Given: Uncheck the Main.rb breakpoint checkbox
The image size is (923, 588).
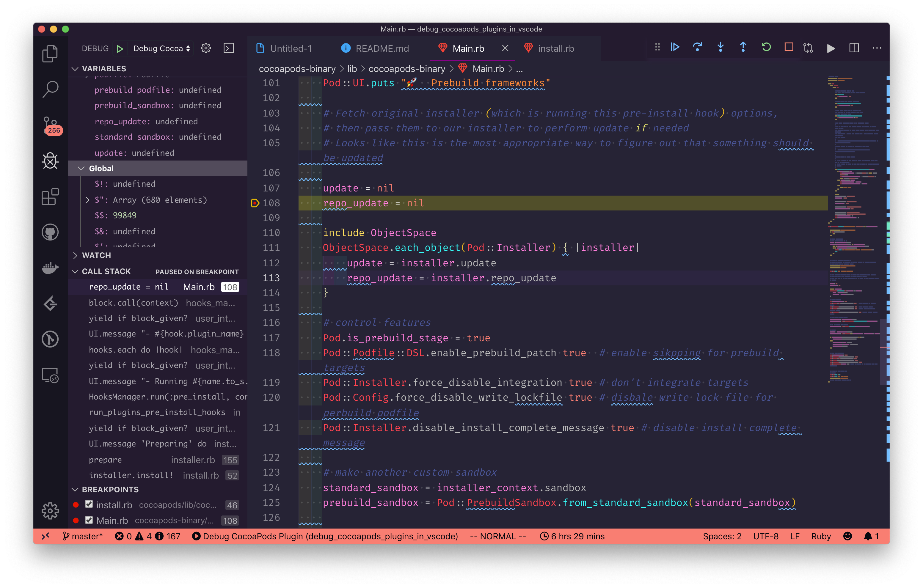Looking at the screenshot, I should click(x=89, y=520).
